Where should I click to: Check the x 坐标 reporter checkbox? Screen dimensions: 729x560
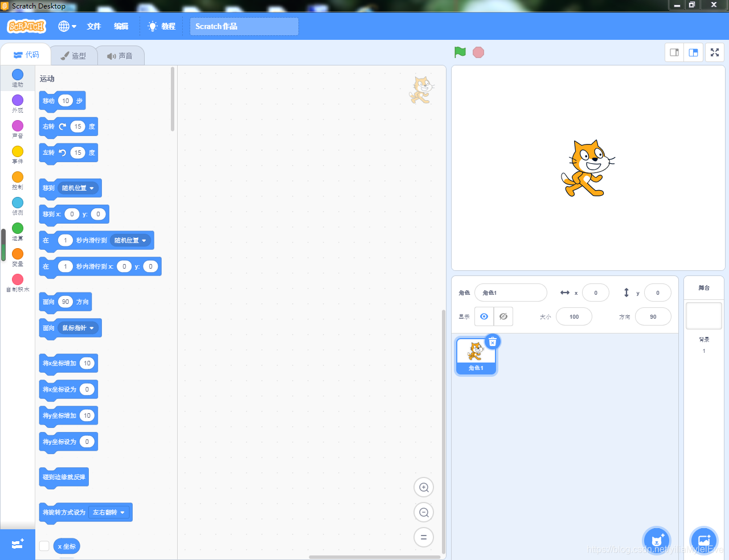[44, 546]
